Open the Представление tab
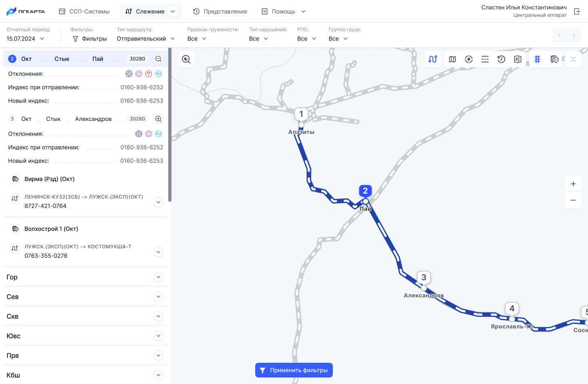This screenshot has height=384, width=588. tap(220, 11)
